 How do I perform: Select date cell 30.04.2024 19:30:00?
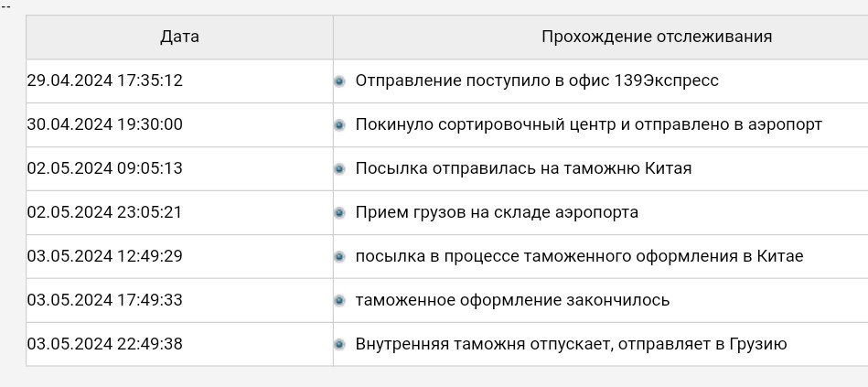click(x=179, y=124)
